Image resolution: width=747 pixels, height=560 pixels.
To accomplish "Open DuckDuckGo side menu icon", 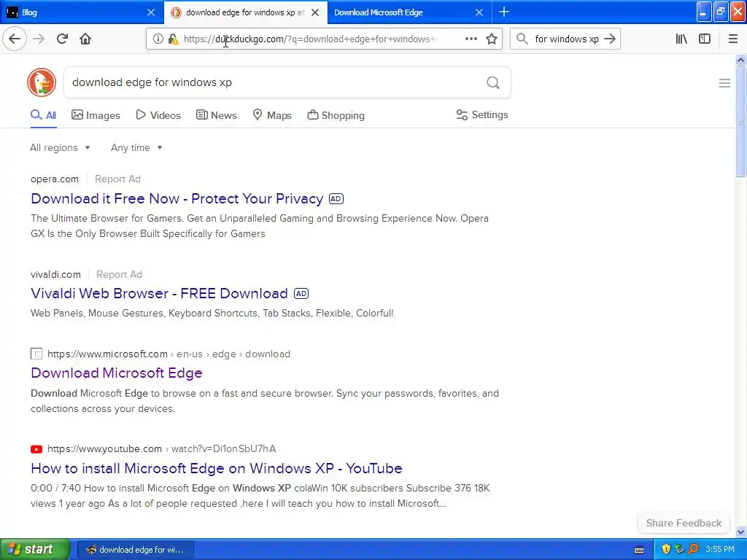I will (x=724, y=83).
